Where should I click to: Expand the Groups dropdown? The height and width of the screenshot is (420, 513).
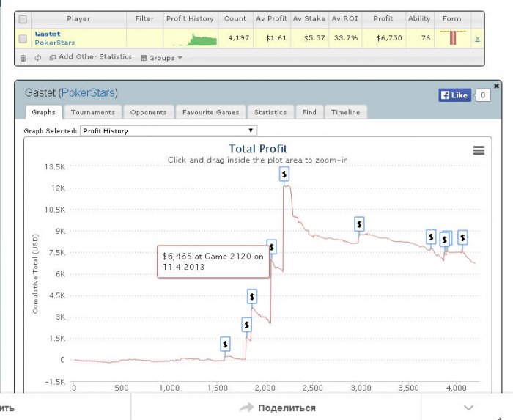[161, 58]
